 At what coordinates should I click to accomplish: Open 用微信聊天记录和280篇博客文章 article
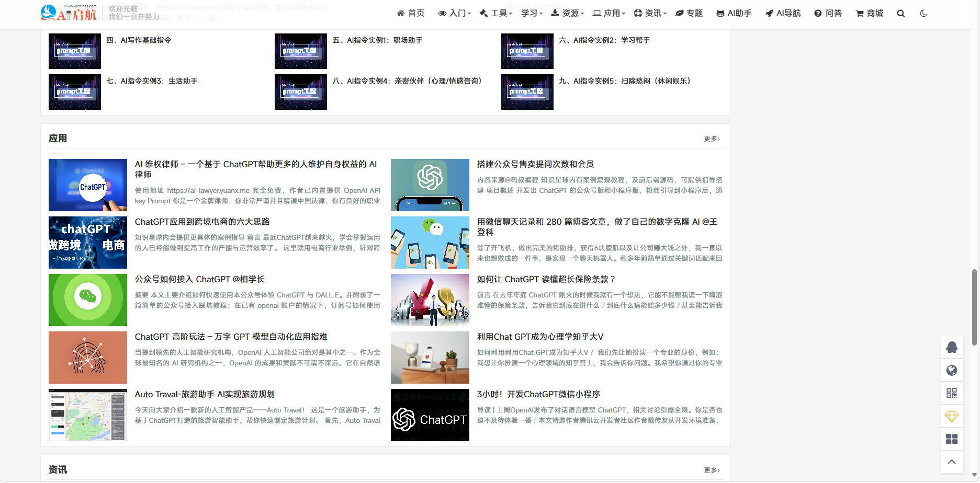597,227
